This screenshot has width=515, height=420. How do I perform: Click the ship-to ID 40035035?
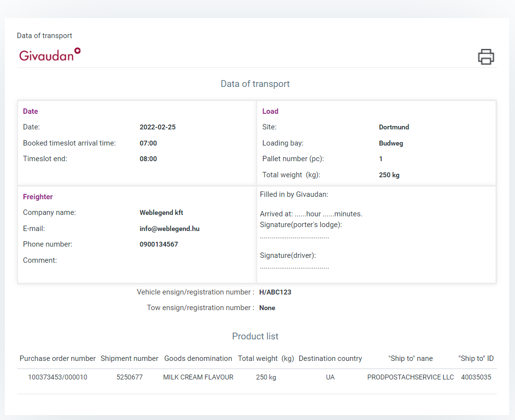[476, 377]
